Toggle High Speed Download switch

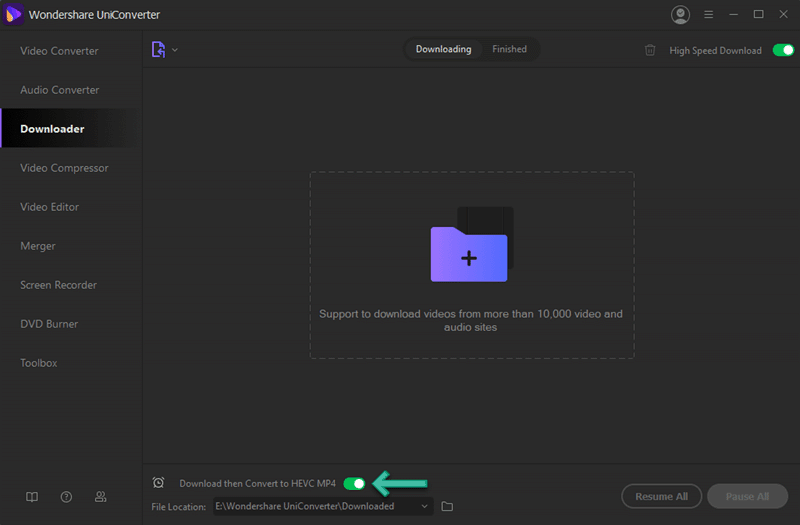(x=783, y=50)
